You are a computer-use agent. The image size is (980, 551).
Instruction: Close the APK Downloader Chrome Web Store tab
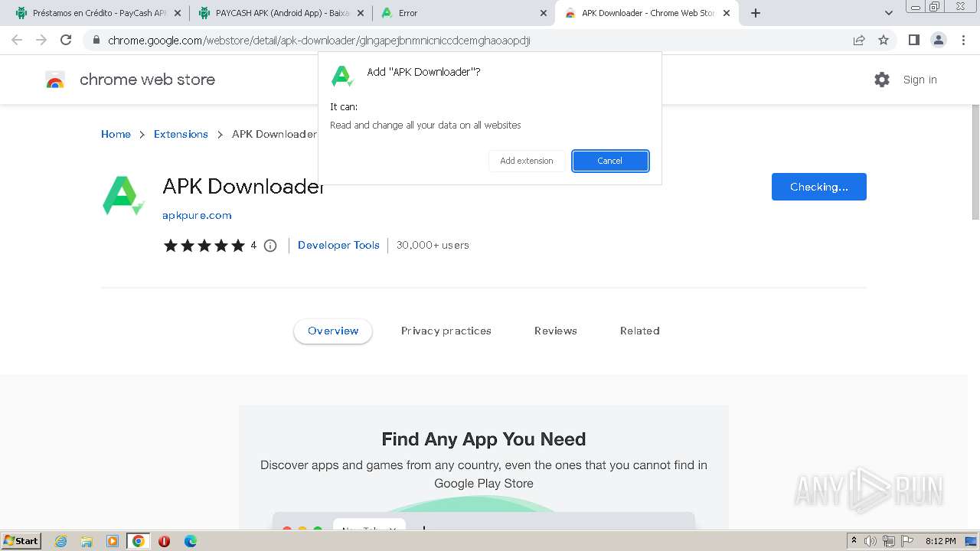point(727,13)
